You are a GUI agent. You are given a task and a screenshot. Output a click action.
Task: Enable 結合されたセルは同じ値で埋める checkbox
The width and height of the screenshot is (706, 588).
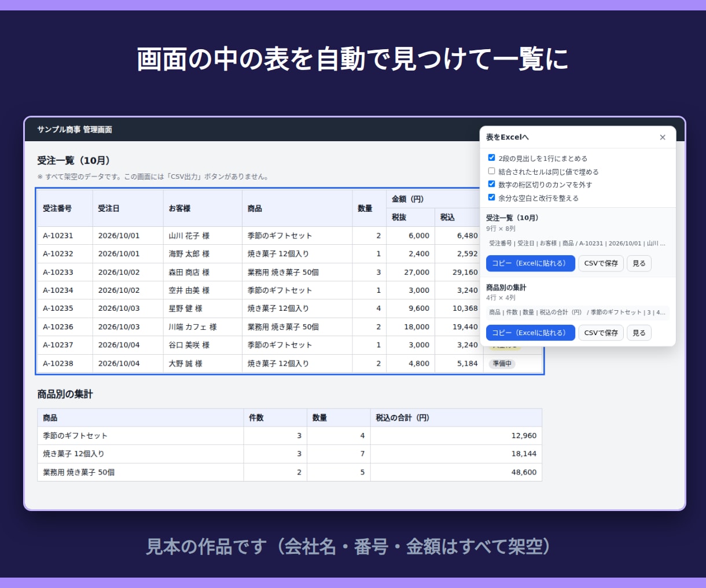[491, 171]
